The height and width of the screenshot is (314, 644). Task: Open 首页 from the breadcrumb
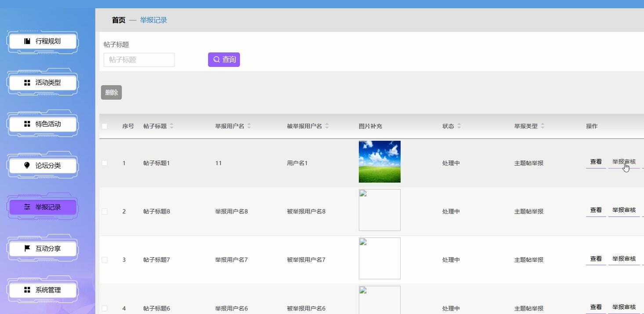[x=118, y=20]
